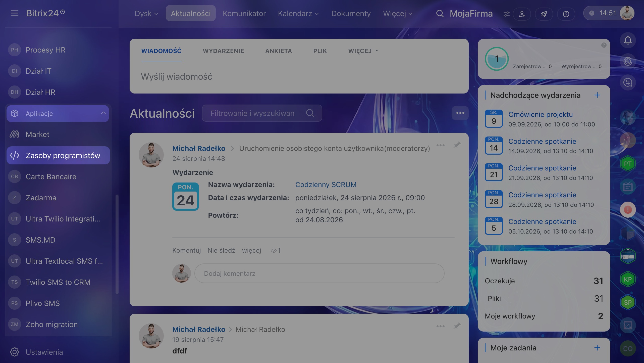This screenshot has width=644, height=363.
Task: Open the Codzienny SCRUM event link
Action: tap(326, 185)
